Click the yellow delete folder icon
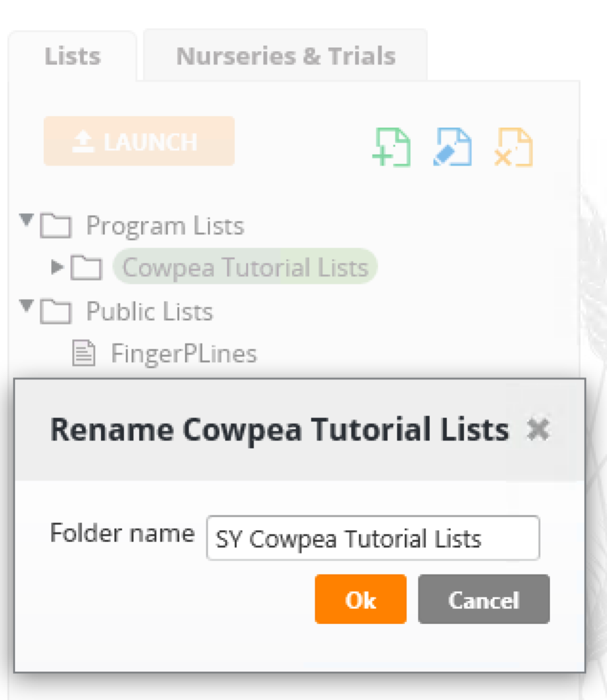Viewport: 607px width, 700px height. click(x=513, y=147)
